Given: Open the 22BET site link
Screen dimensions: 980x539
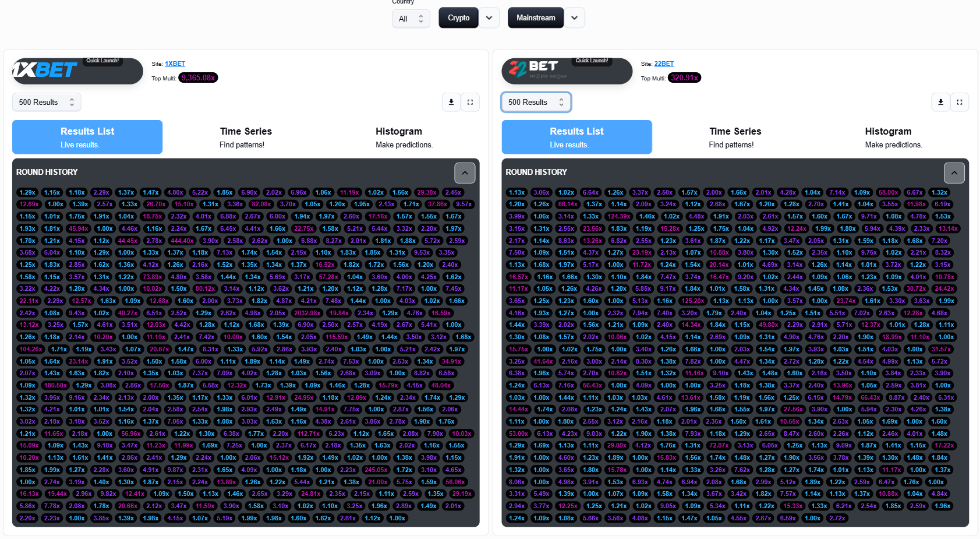Looking at the screenshot, I should (664, 64).
